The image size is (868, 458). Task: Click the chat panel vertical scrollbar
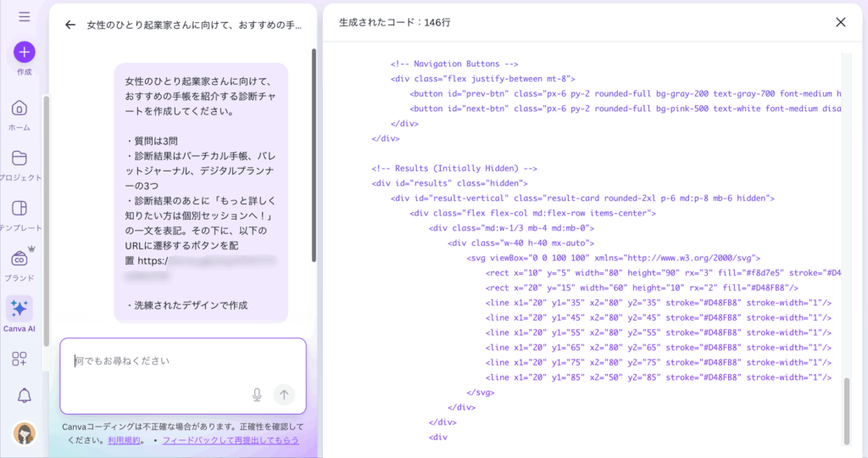tap(314, 155)
